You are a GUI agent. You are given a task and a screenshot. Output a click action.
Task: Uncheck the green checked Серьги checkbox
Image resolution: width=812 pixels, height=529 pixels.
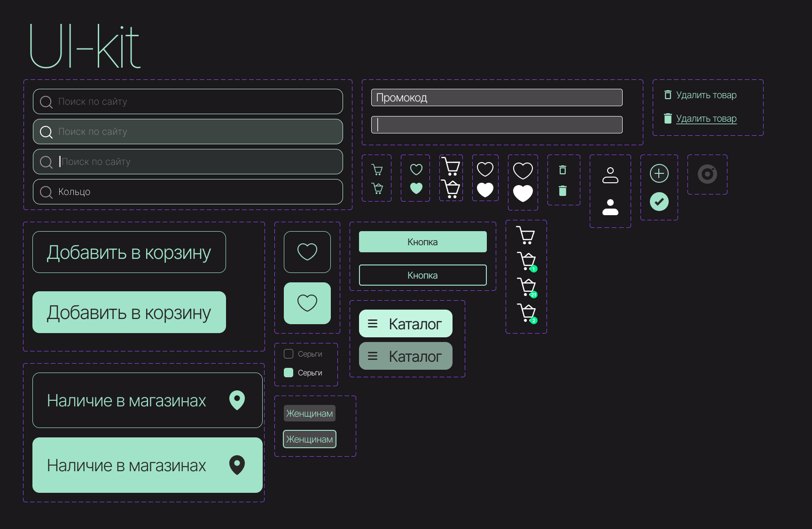(x=289, y=373)
